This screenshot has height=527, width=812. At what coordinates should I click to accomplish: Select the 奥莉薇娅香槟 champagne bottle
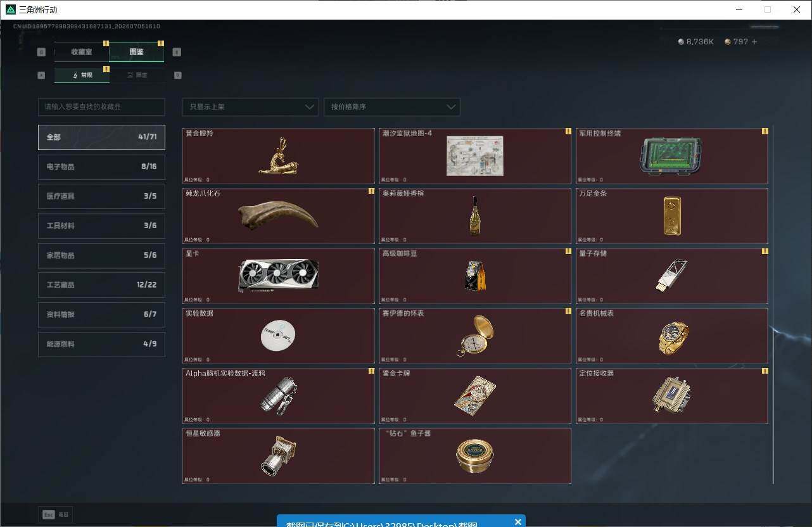(475, 216)
